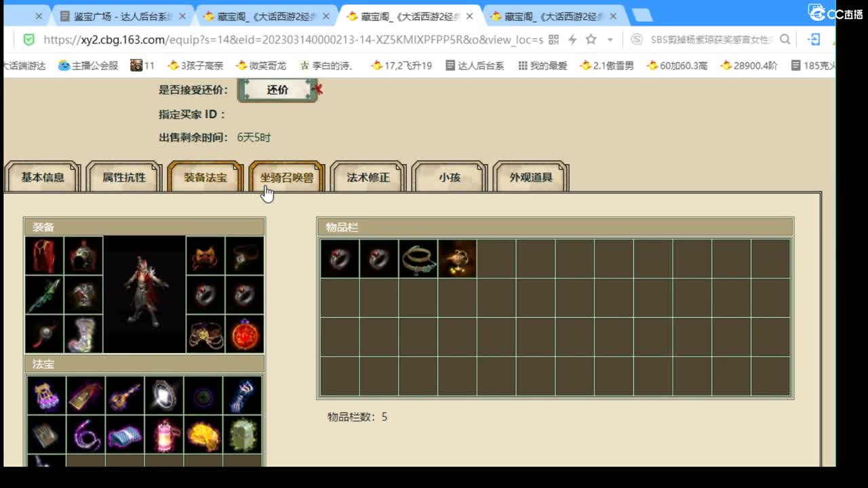Select the purple whip 法宝 icon
The width and height of the screenshot is (868, 488).
86,434
